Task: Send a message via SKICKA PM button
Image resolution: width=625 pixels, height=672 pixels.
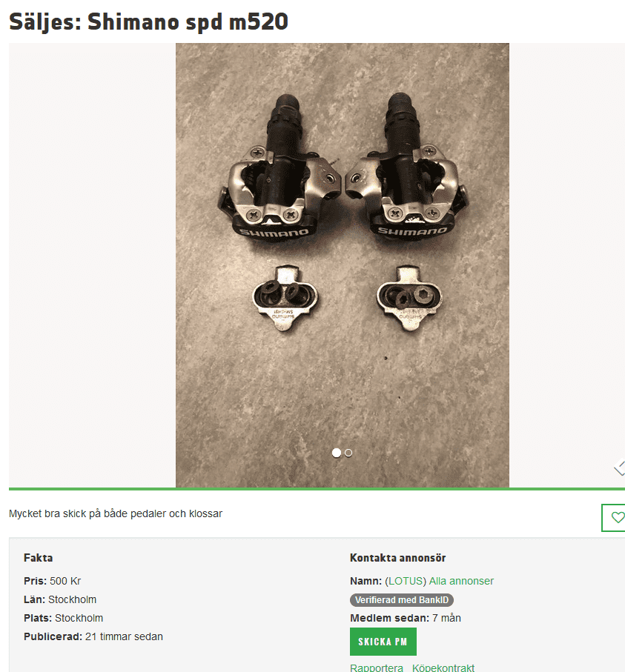Action: pyautogui.click(x=383, y=641)
